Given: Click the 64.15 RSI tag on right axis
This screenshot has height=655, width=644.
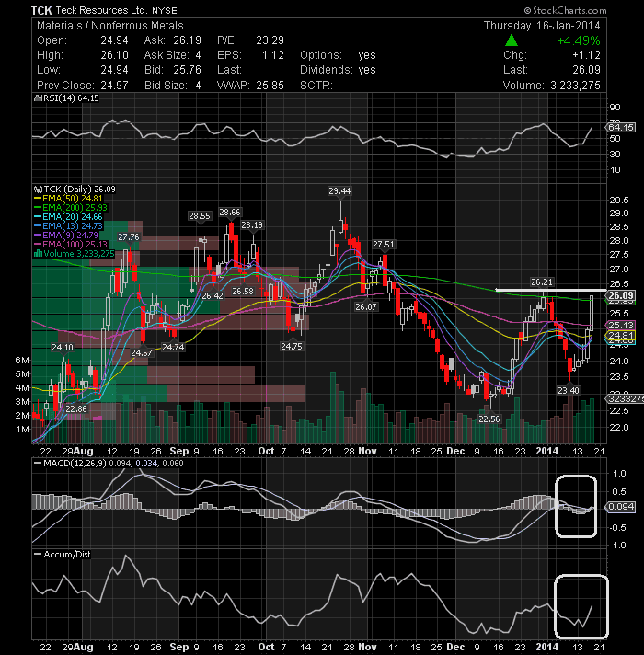Looking at the screenshot, I should pos(621,127).
